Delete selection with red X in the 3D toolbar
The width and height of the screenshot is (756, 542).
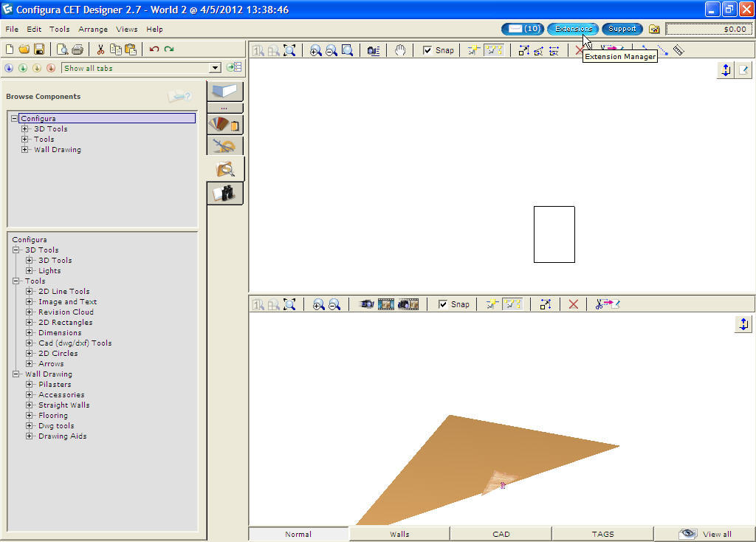click(x=573, y=304)
